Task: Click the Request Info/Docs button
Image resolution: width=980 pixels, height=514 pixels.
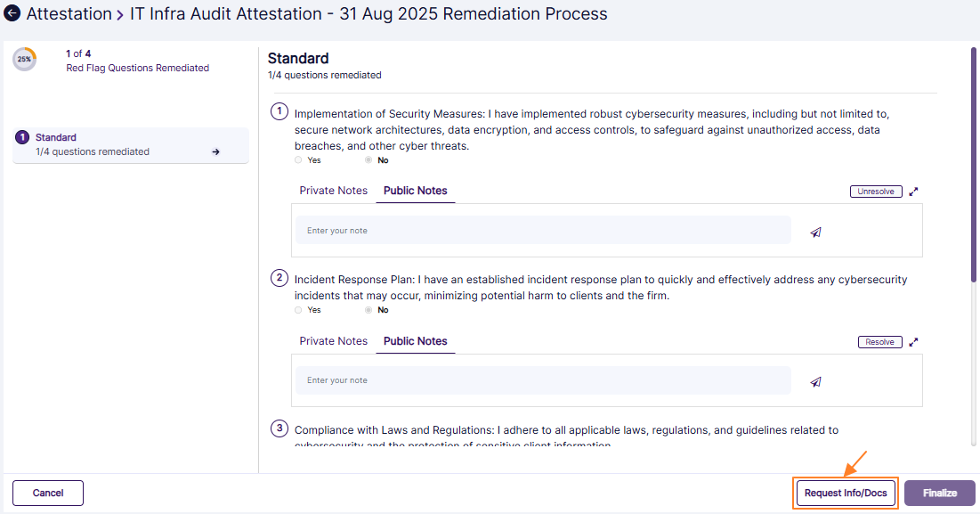Action: [x=846, y=494]
